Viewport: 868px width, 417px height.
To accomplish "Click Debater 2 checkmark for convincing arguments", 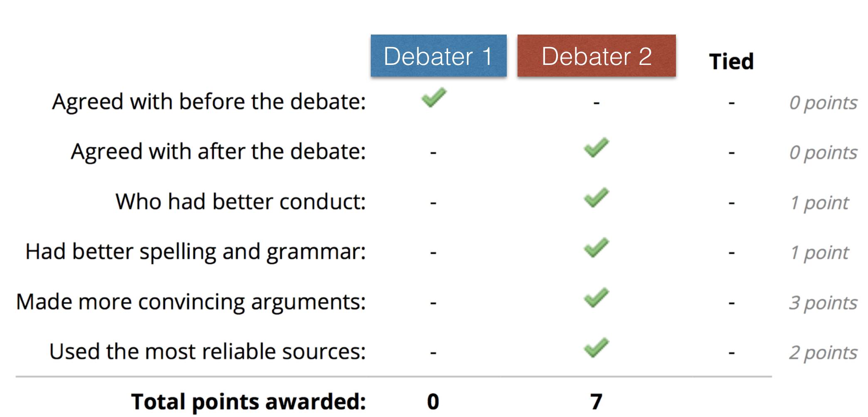I will pos(596,297).
